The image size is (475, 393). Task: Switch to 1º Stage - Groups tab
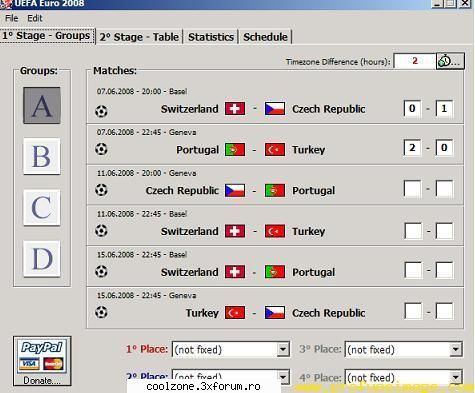click(47, 36)
